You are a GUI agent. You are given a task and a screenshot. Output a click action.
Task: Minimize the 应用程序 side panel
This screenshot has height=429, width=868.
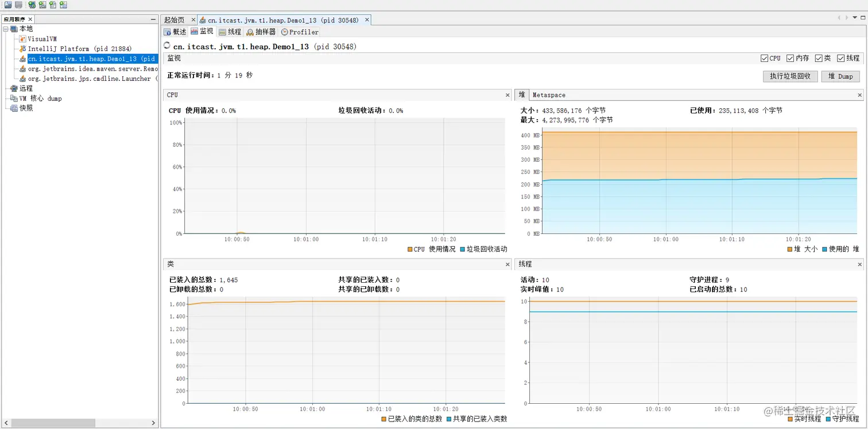[x=153, y=19]
